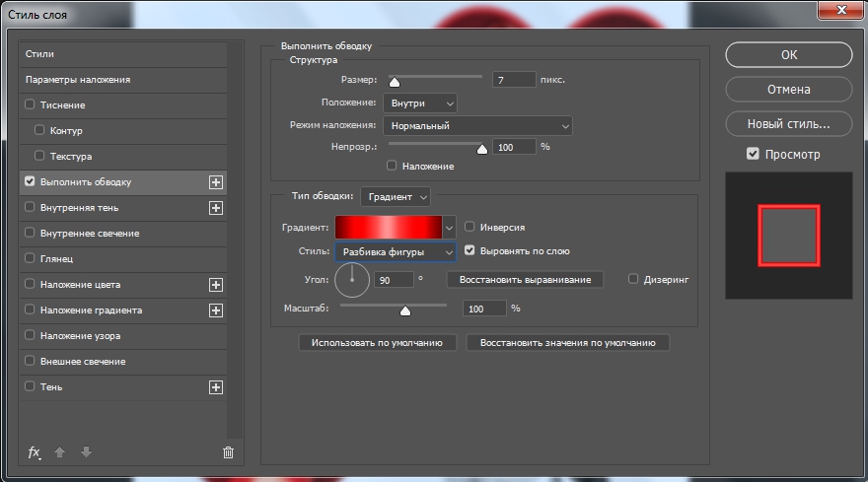Enable the Текстура checkbox
Screen dimensions: 868x482
pyautogui.click(x=39, y=156)
